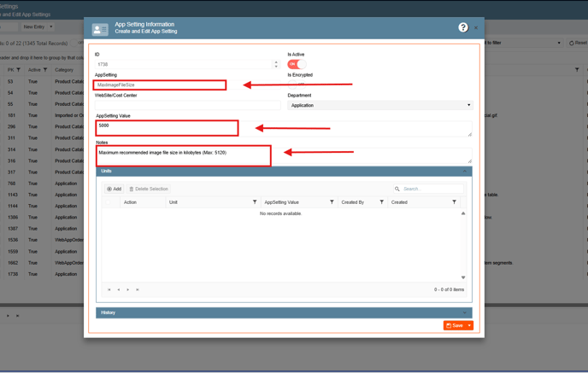
Task: Toggle the Is Active switch off
Action: pos(296,64)
